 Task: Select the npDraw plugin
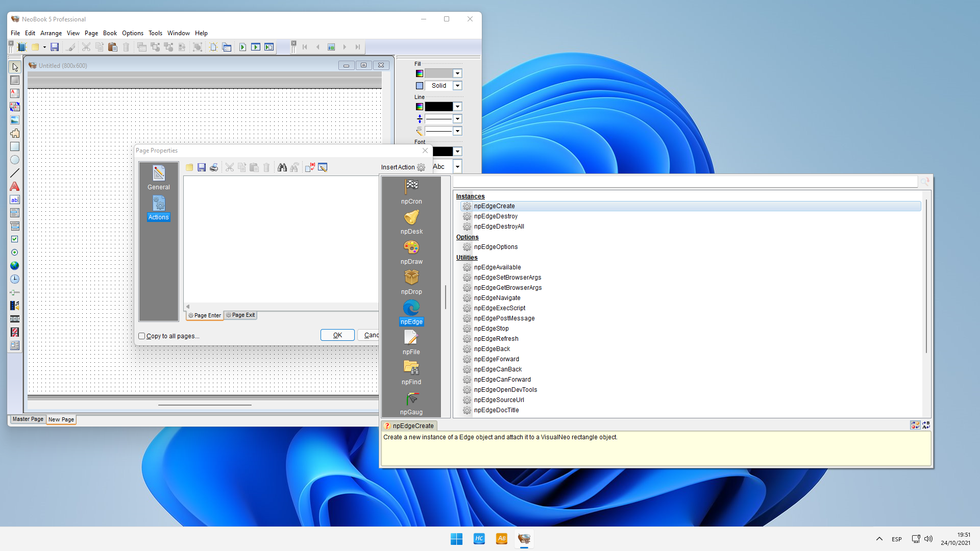click(x=411, y=252)
